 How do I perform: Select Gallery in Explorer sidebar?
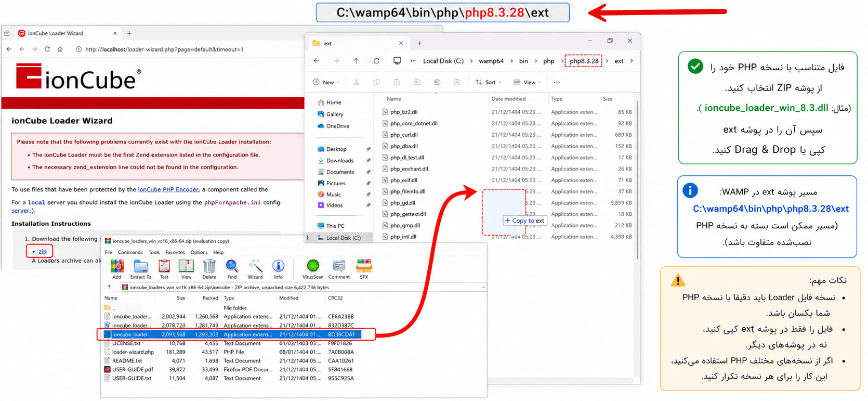(335, 114)
